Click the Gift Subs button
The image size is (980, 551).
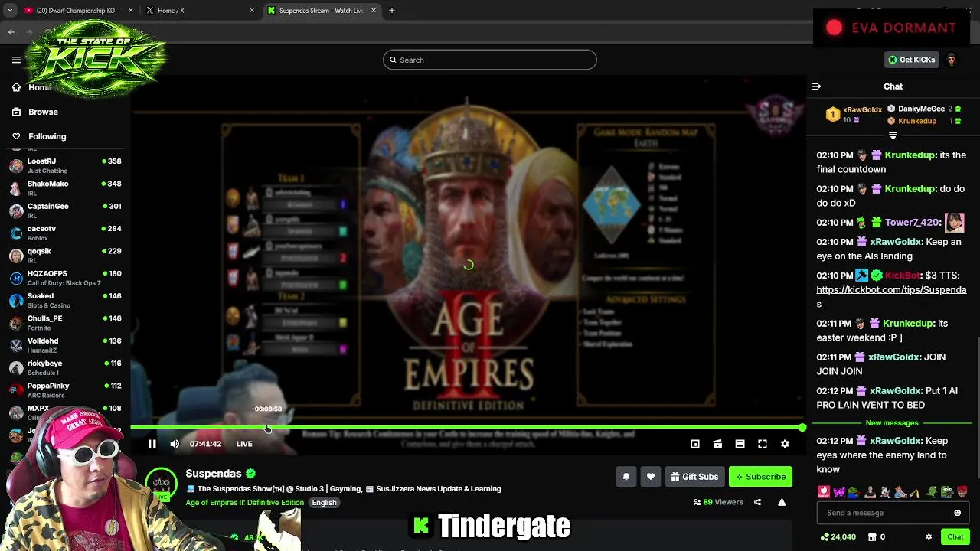pos(694,477)
